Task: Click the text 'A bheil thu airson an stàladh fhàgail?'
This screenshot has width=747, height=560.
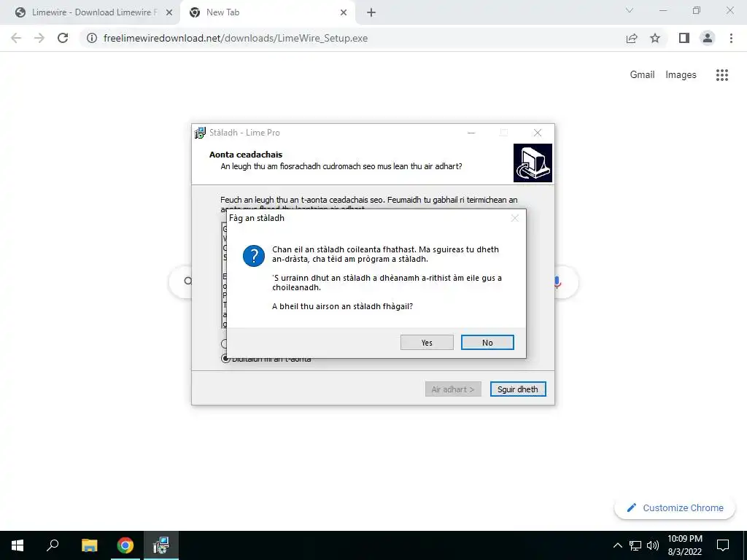Action: pos(343,306)
